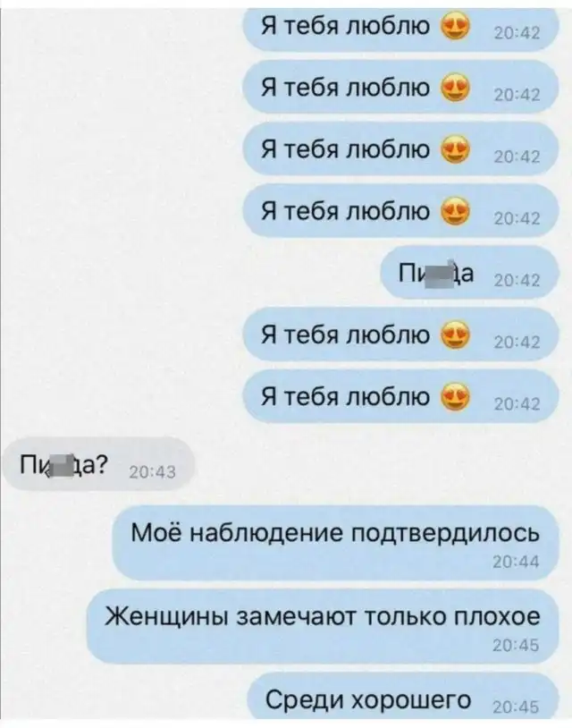Tap the emoji in the message right after the outgoing censored word
This screenshot has width=572, height=728.
[455, 335]
